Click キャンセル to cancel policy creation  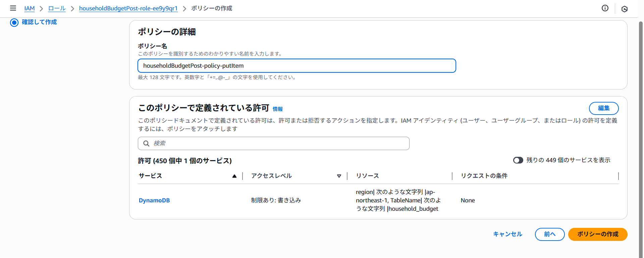(x=507, y=234)
